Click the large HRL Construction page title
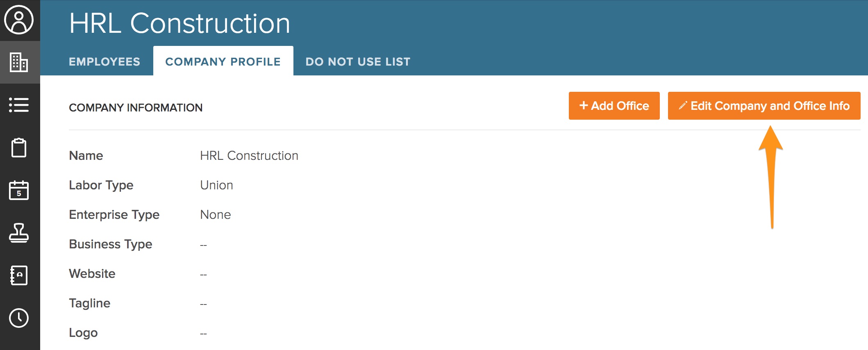 point(180,23)
